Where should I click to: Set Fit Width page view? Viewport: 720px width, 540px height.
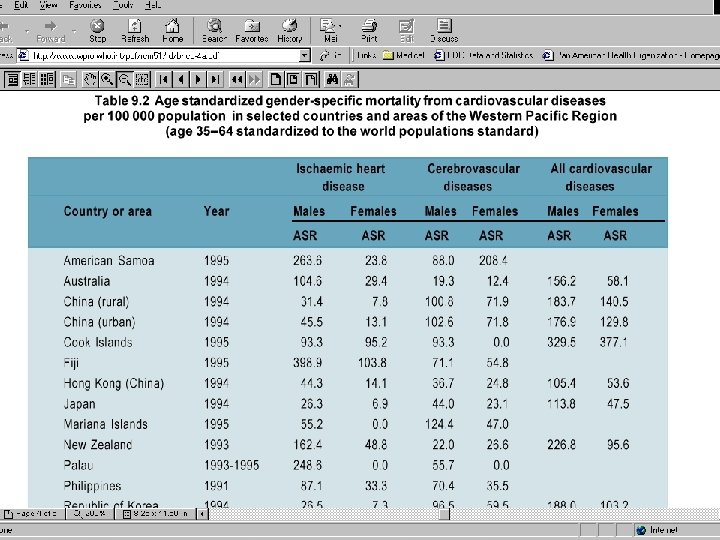[310, 79]
